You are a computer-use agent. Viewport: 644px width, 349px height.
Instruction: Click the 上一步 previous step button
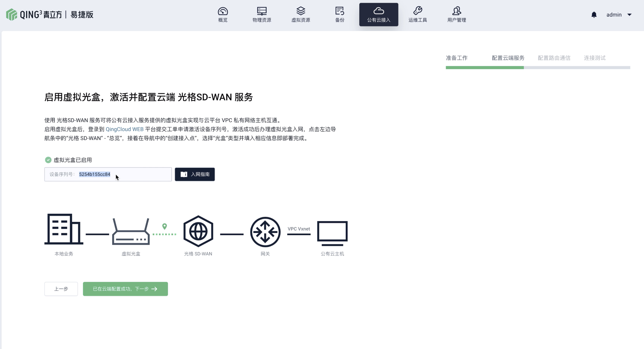61,289
